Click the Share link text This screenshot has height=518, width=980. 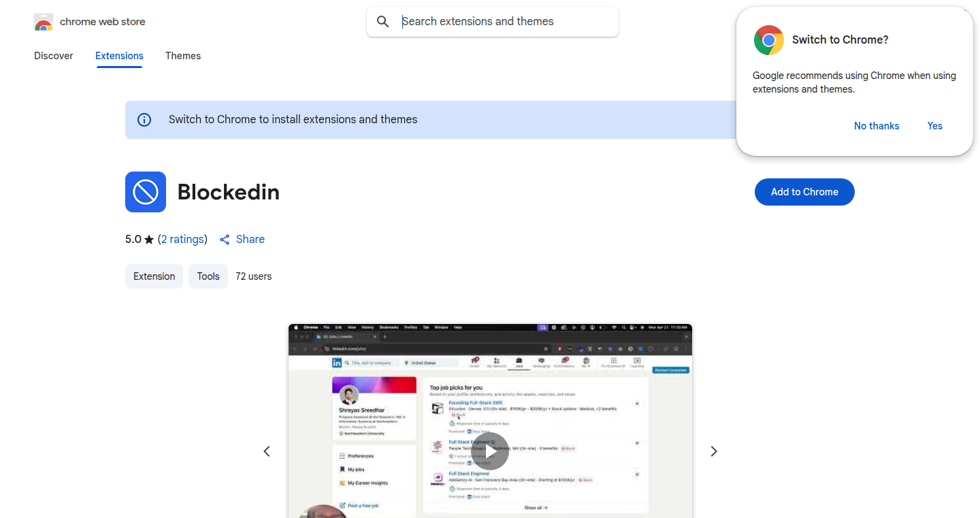click(250, 240)
